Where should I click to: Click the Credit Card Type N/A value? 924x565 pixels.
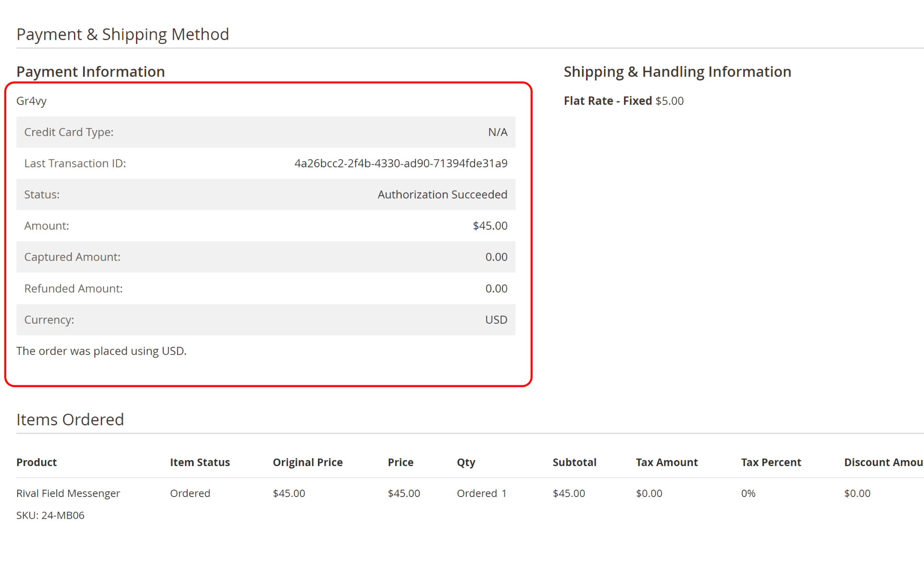pyautogui.click(x=497, y=132)
